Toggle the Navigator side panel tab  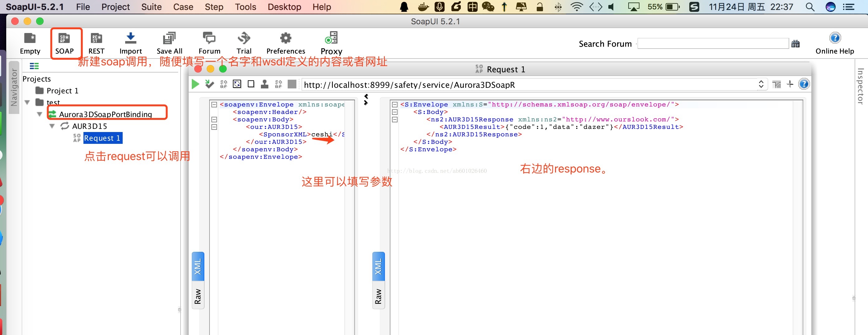click(14, 87)
